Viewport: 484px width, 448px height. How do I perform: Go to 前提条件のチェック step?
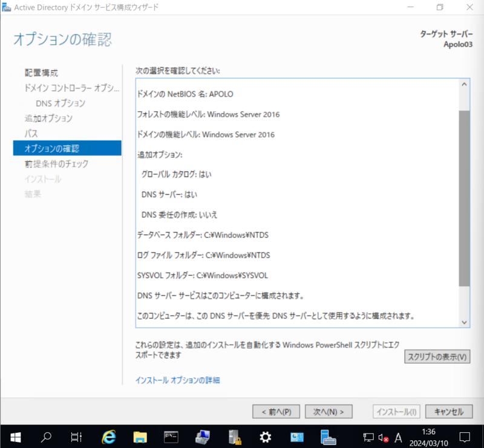click(56, 163)
